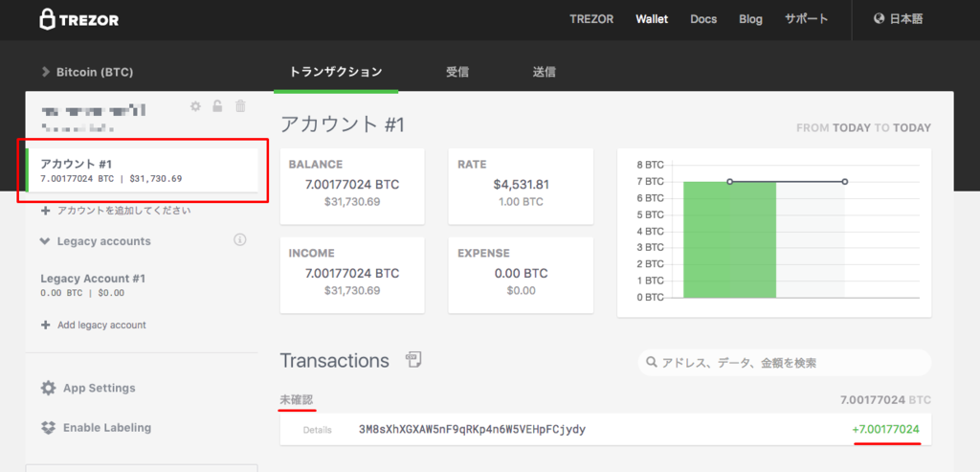Image resolution: width=980 pixels, height=472 pixels.
Task: Switch to the 送信 tab
Action: [x=544, y=72]
